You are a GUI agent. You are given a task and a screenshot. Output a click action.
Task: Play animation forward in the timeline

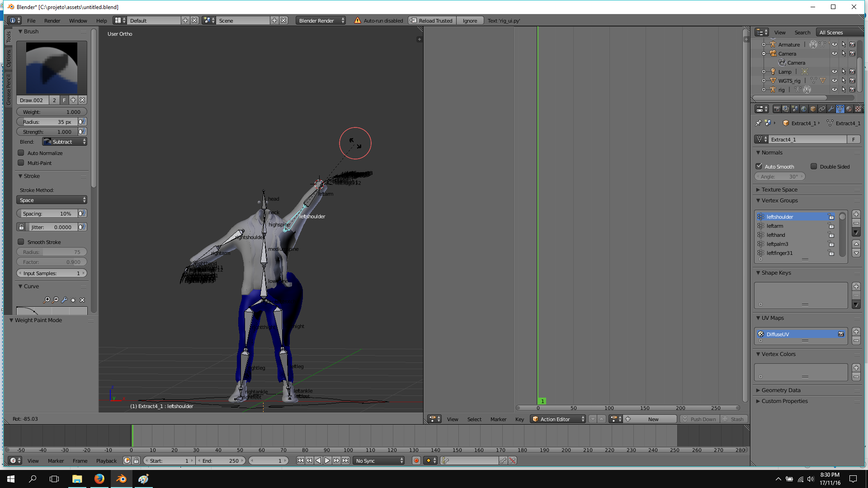click(327, 460)
